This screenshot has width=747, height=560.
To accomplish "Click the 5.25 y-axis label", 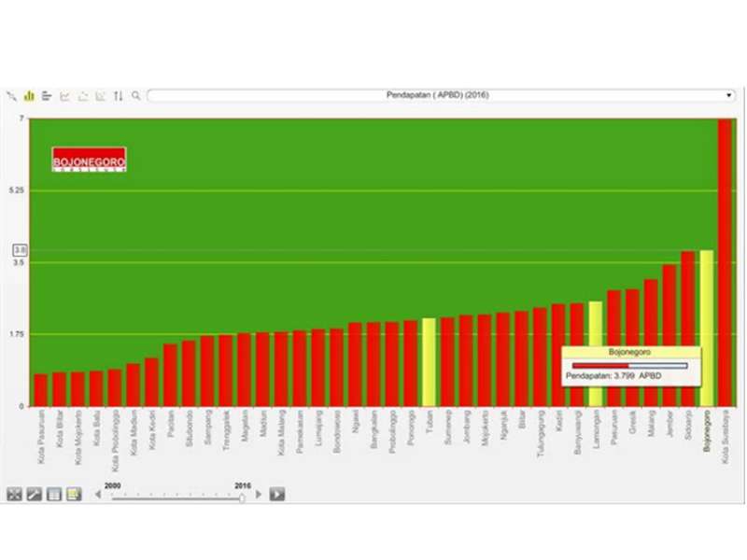I will tap(16, 190).
